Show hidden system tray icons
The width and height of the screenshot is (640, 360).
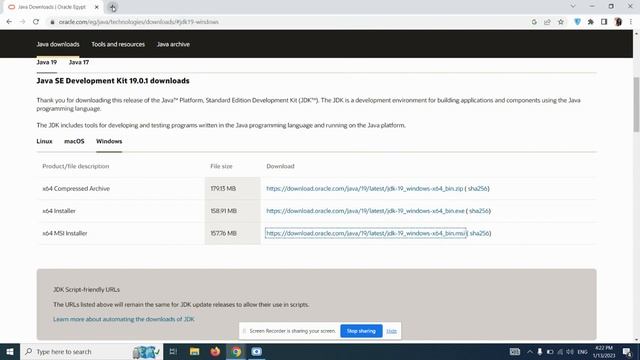click(530, 352)
